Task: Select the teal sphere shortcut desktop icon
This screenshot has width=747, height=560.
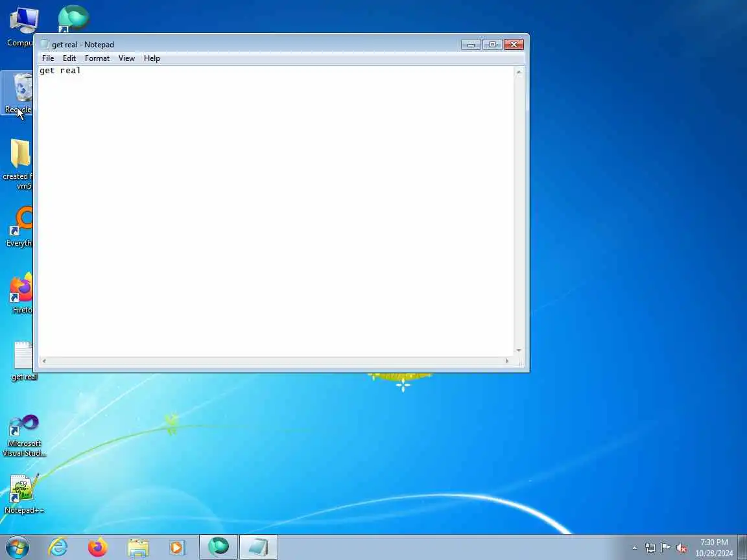Action: point(73,19)
